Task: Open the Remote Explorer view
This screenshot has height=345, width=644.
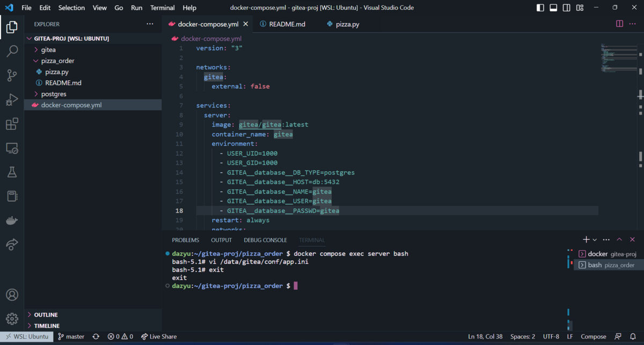Action: point(12,148)
